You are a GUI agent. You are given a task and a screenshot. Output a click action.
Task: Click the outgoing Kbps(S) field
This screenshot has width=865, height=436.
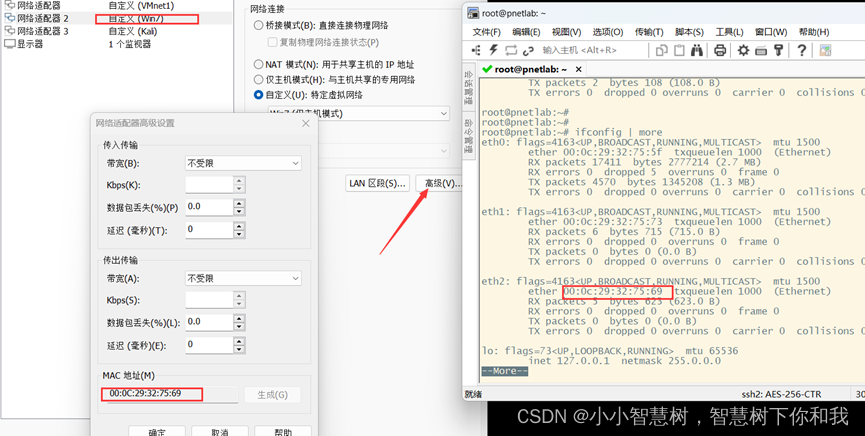coord(209,300)
